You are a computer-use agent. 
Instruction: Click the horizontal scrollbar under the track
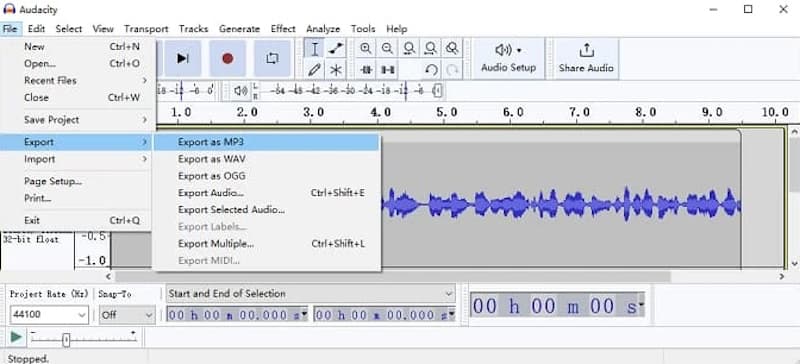[x=393, y=276]
